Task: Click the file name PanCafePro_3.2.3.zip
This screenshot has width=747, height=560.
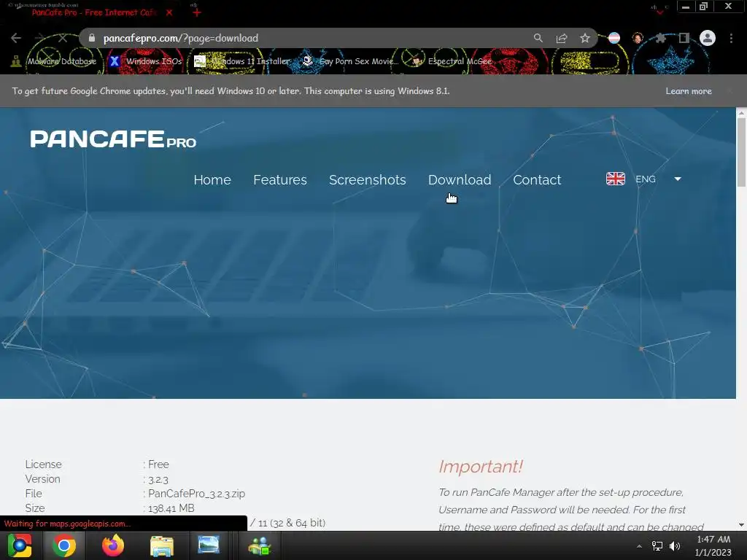Action: 196,494
